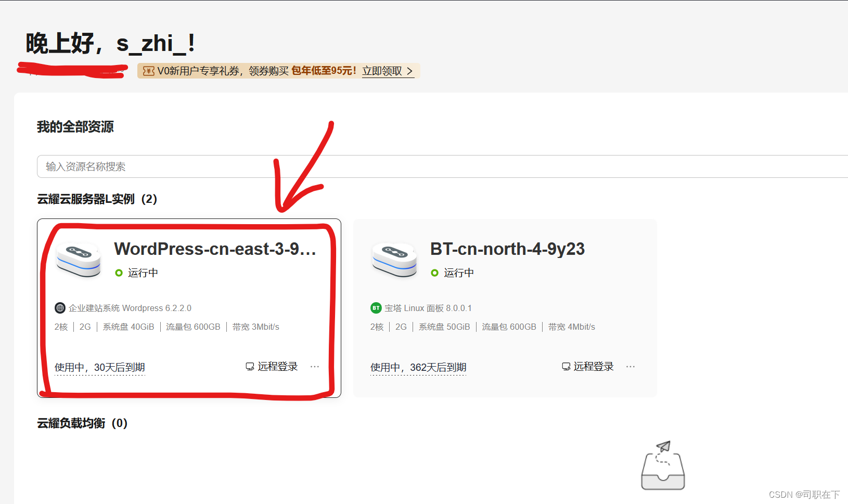
Task: Open WordPress-cn-east-3-9… instance title
Action: [215, 249]
